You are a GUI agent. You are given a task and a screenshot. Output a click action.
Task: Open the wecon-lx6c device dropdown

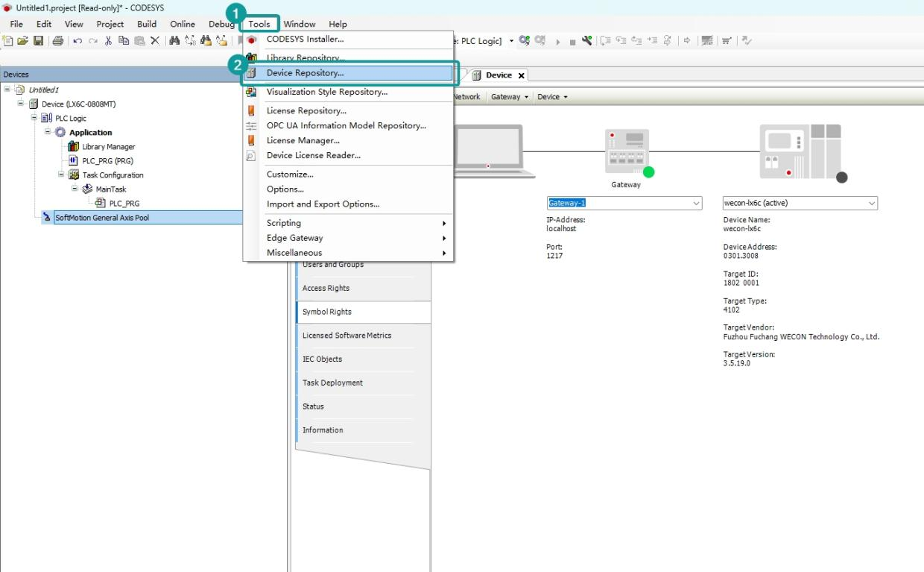pyautogui.click(x=871, y=204)
